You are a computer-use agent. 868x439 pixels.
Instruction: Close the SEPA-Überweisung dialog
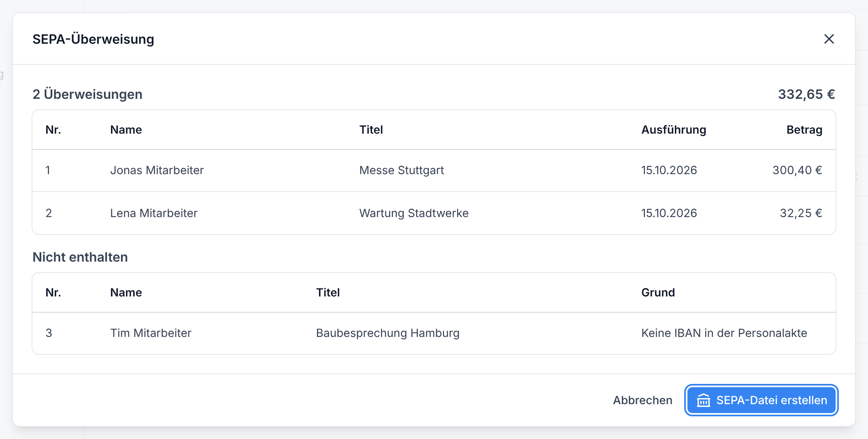[x=829, y=39]
